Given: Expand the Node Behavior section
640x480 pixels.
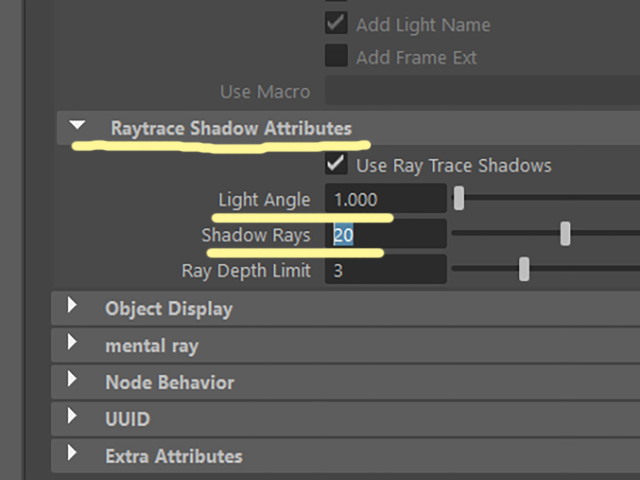Looking at the screenshot, I should [72, 379].
